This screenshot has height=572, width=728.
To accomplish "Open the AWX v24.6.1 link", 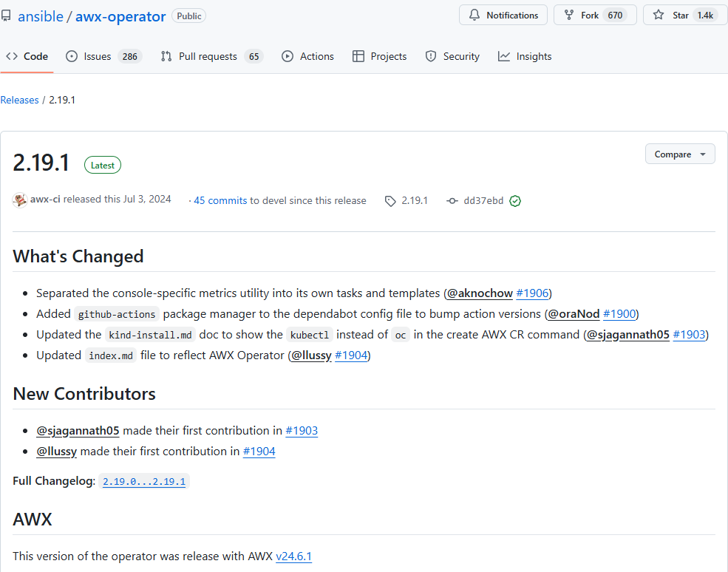I will pos(294,556).
